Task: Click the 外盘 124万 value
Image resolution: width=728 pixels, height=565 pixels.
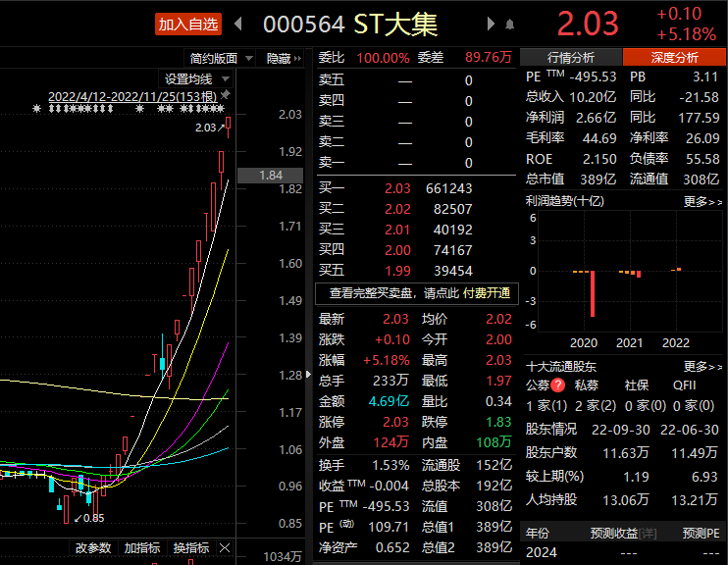Action: [390, 442]
